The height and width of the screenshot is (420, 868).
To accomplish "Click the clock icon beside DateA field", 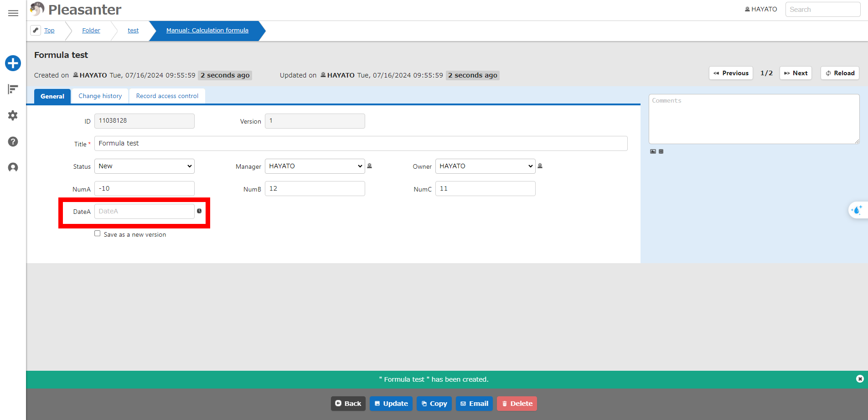I will (x=199, y=211).
